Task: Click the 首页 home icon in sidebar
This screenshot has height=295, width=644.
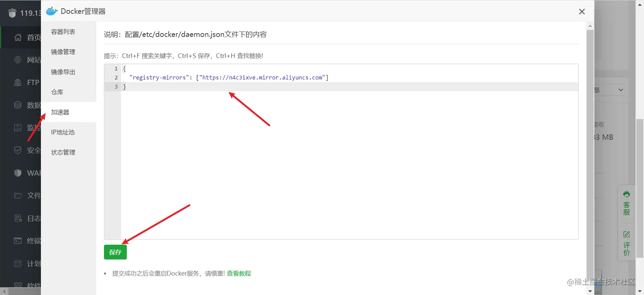Action: click(x=18, y=37)
